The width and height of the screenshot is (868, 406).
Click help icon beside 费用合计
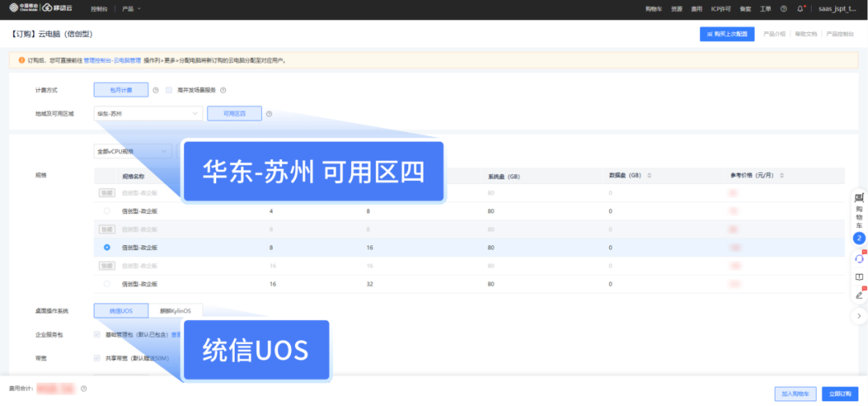coord(84,389)
